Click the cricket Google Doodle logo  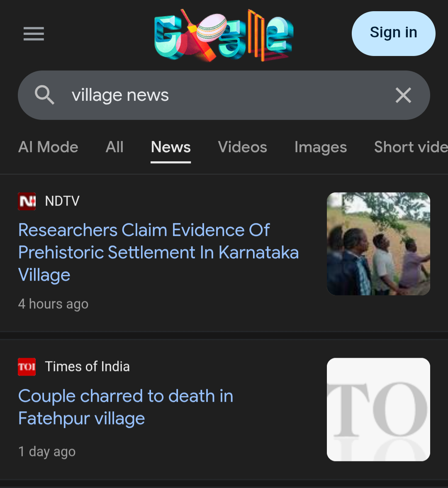pos(224,36)
